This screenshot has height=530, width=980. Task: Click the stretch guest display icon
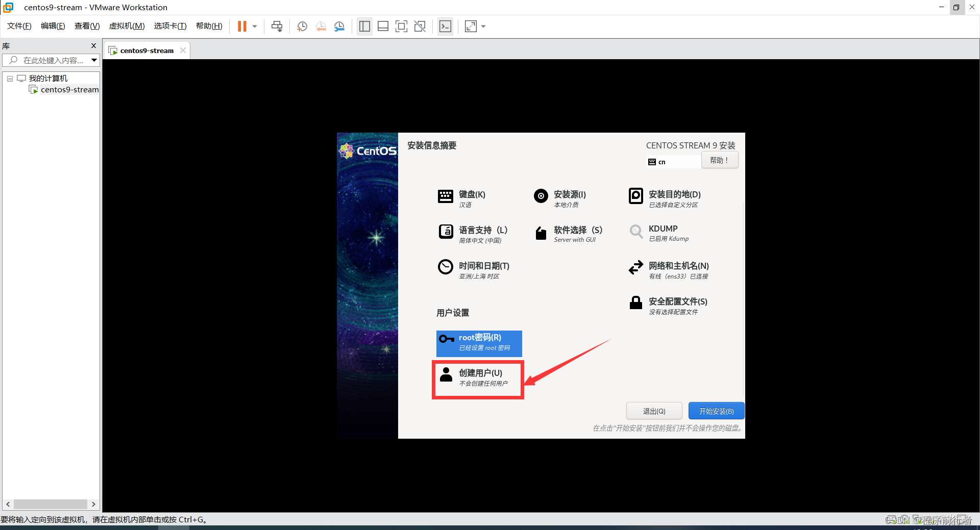[471, 26]
